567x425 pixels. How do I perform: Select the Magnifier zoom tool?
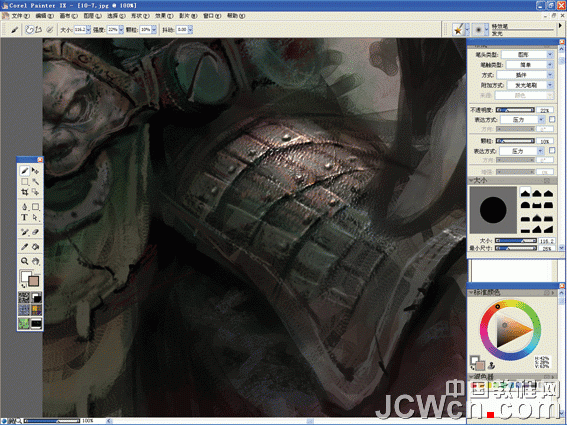pyautogui.click(x=25, y=261)
